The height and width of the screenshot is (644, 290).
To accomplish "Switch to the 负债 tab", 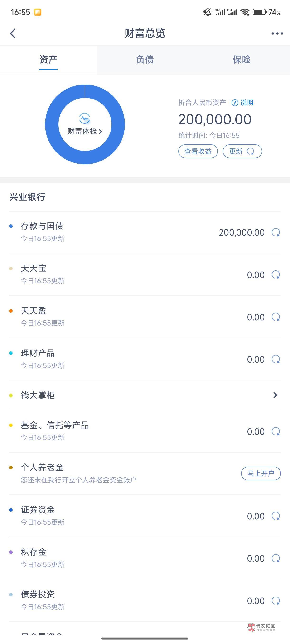I will coord(145,60).
